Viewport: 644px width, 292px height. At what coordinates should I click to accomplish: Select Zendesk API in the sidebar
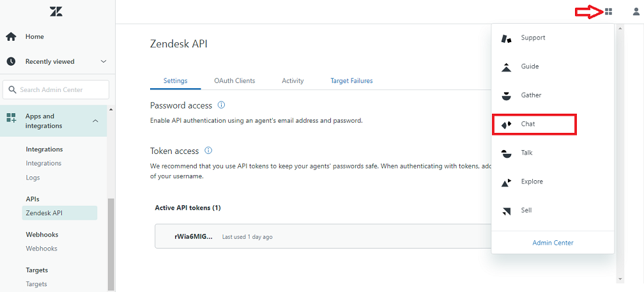(x=59, y=213)
